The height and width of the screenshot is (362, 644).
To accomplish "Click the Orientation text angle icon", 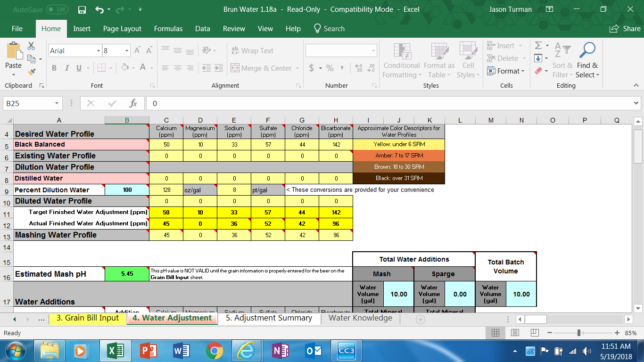I will click(x=206, y=50).
